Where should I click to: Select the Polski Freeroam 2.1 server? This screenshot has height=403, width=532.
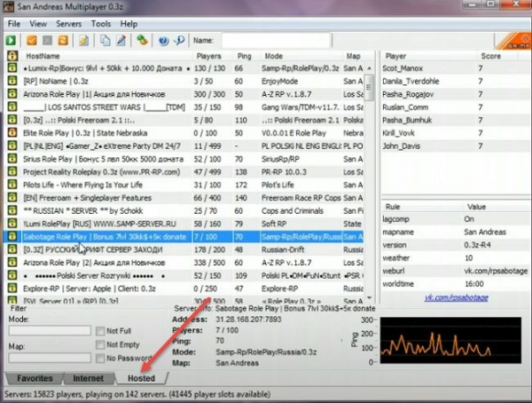point(185,120)
